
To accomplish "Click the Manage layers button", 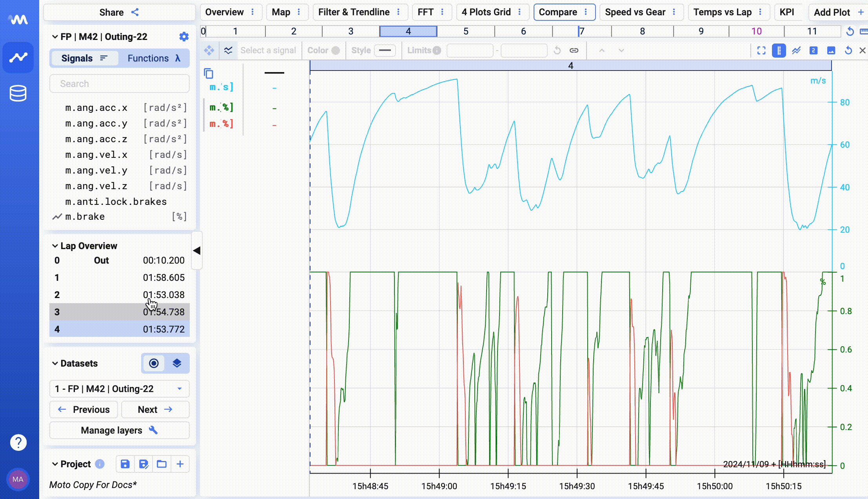I will pos(119,430).
